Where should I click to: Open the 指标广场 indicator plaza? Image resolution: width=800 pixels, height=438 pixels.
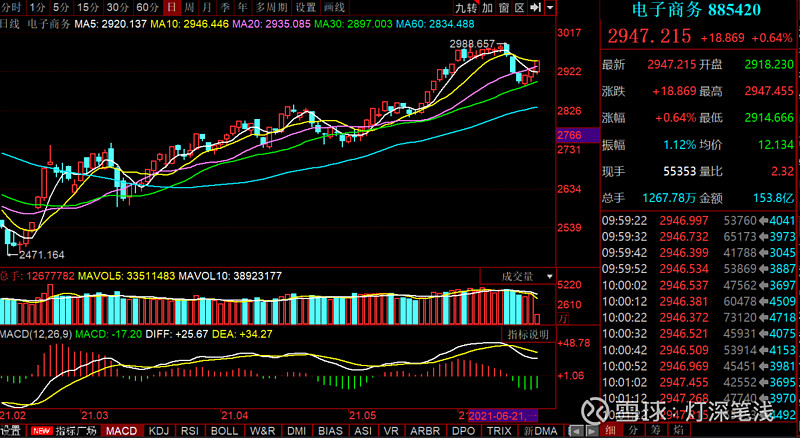(x=64, y=431)
